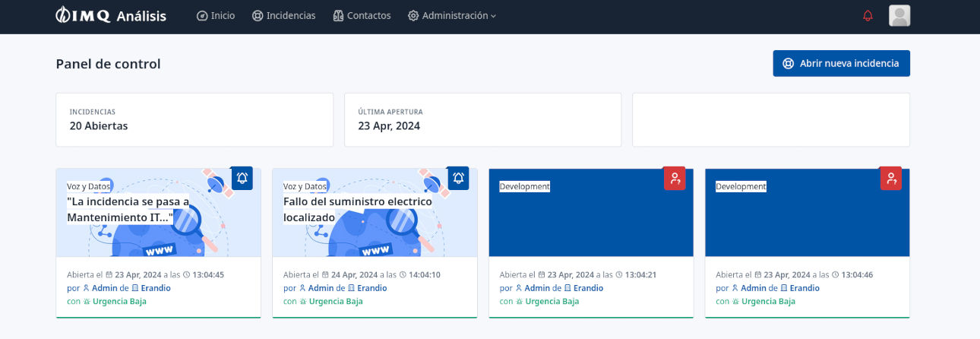Click the Abrir nueva incidencia button

point(841,63)
